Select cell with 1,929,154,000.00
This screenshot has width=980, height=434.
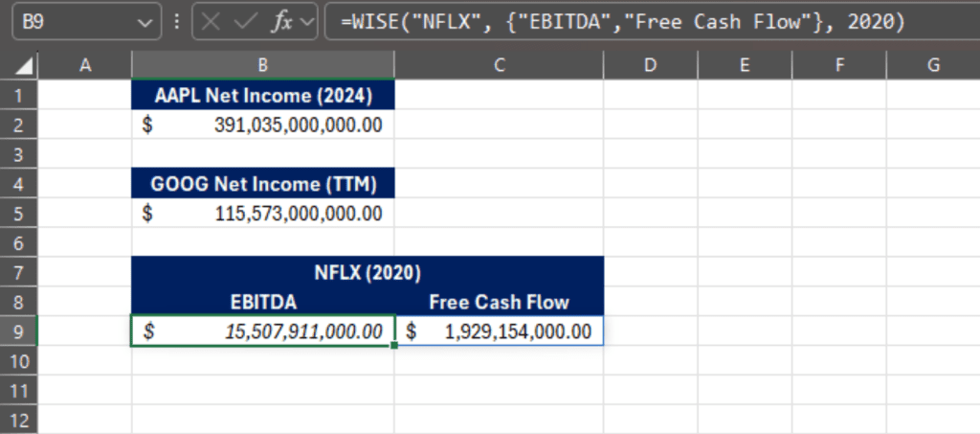click(x=499, y=331)
